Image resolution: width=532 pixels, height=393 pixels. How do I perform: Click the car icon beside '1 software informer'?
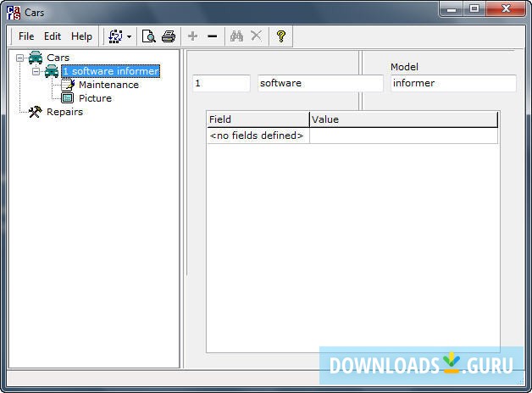pyautogui.click(x=52, y=71)
